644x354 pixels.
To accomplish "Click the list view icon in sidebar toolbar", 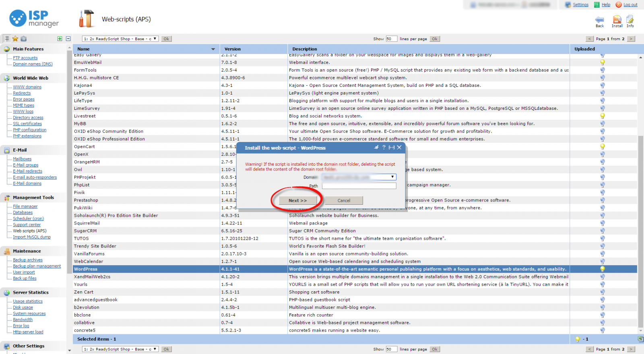I will 7,39.
